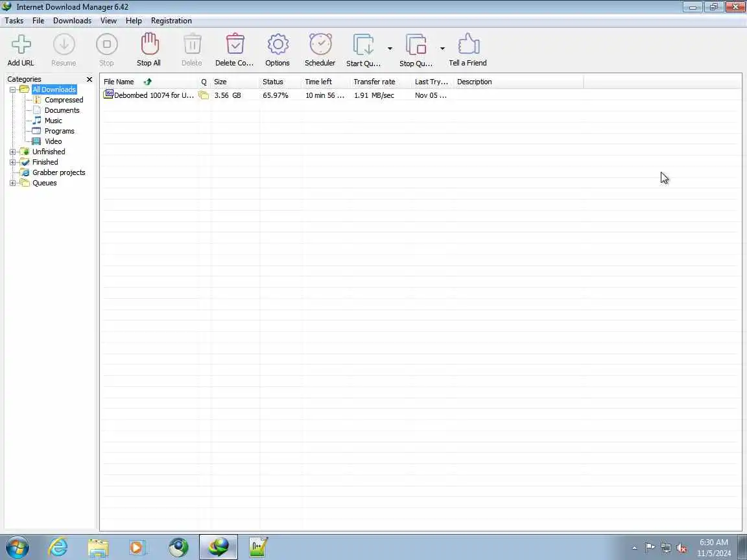
Task: Click the Internet Download Manager taskbar button
Action: click(218, 547)
